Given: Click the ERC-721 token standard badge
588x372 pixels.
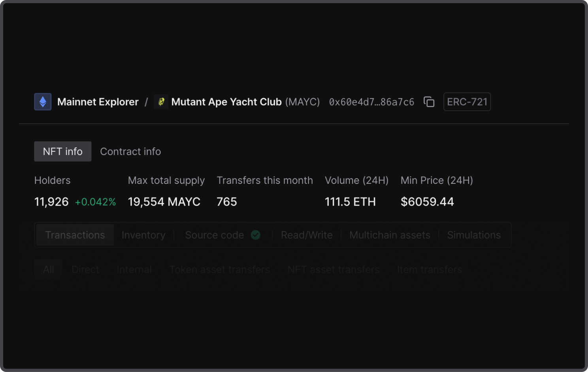Looking at the screenshot, I should tap(467, 102).
